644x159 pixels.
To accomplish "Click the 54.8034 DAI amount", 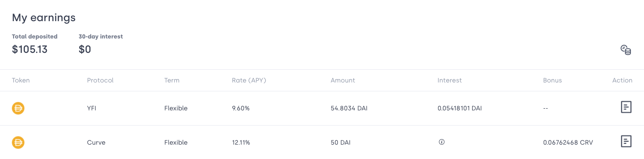I will point(350,108).
